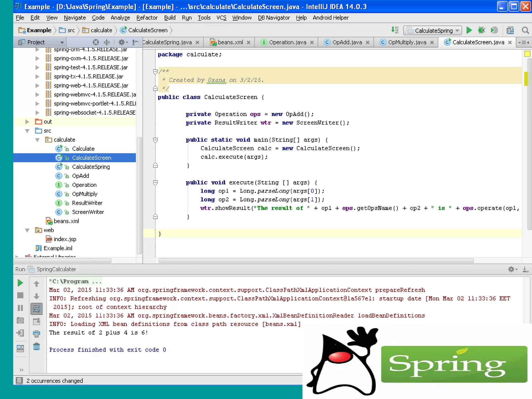Clear the console using the trash icon
The height and width of the screenshot is (399, 532).
tap(37, 347)
